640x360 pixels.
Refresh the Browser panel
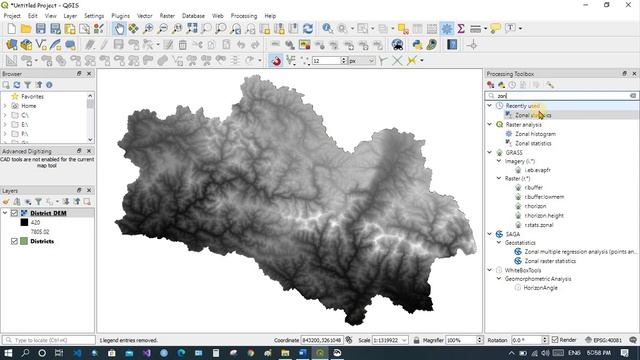(17, 85)
